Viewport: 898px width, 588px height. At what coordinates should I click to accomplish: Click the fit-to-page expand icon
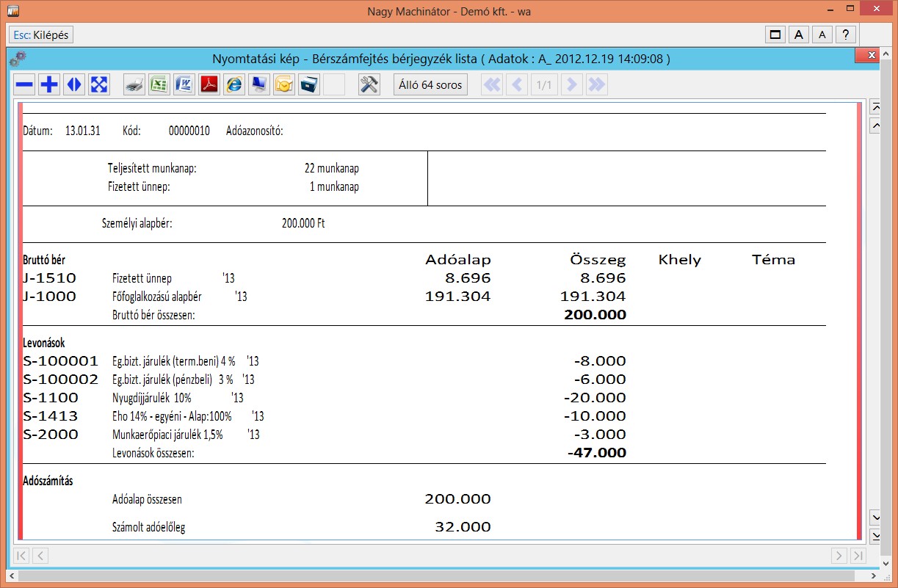(99, 85)
